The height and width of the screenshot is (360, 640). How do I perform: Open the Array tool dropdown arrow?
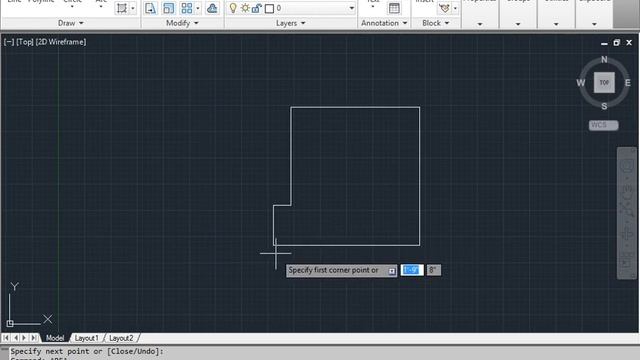[x=198, y=8]
